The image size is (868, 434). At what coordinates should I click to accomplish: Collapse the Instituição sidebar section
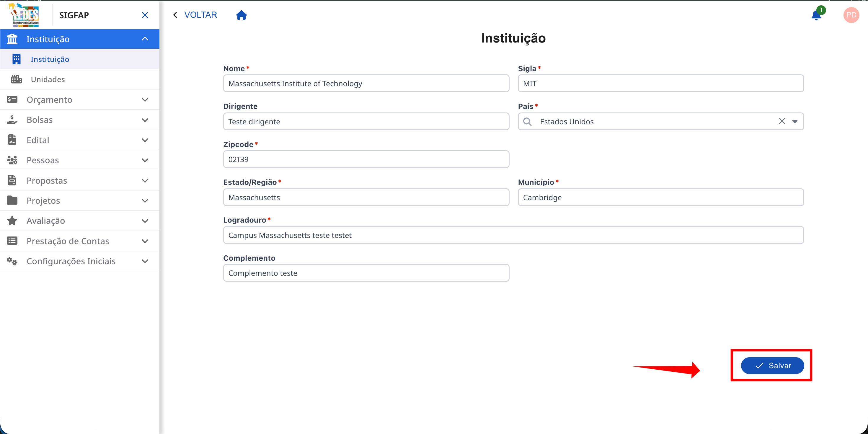tap(145, 39)
